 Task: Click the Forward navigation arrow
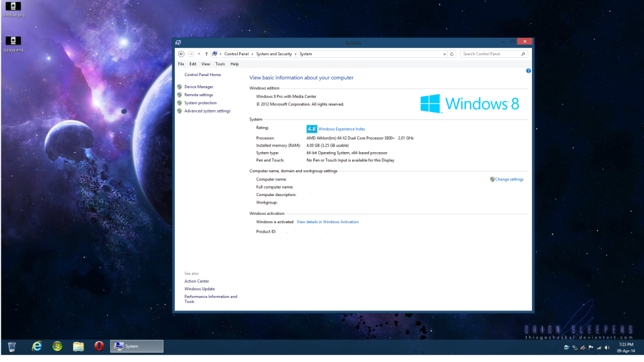pyautogui.click(x=191, y=54)
